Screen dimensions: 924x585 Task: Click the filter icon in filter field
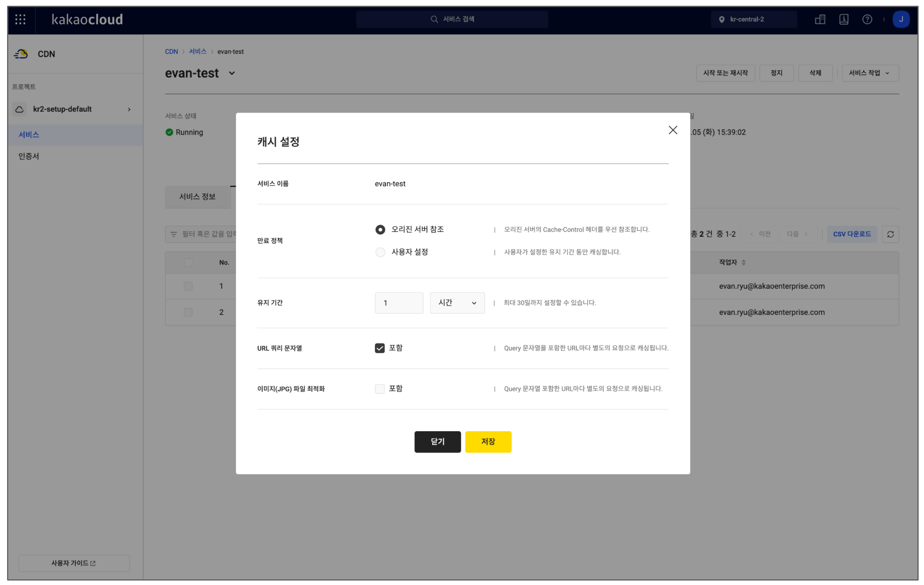pyautogui.click(x=173, y=234)
